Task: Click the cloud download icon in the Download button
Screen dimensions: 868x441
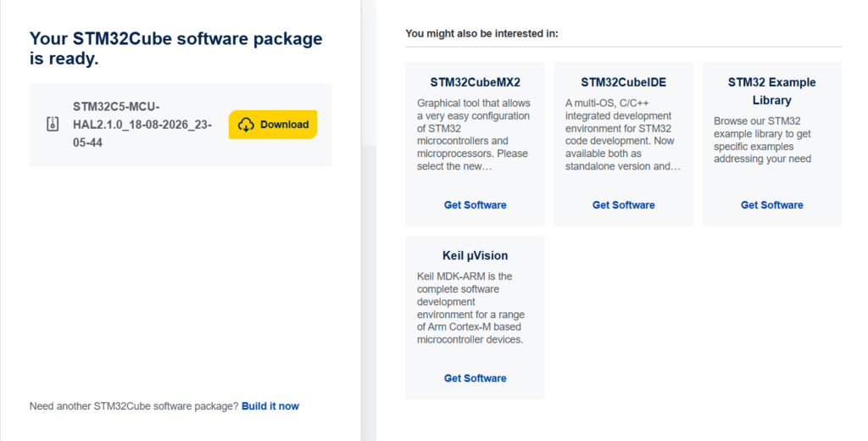Action: [x=246, y=125]
